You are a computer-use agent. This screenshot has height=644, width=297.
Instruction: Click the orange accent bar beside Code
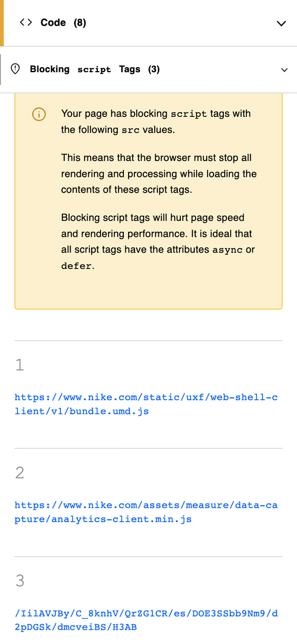coord(2,23)
